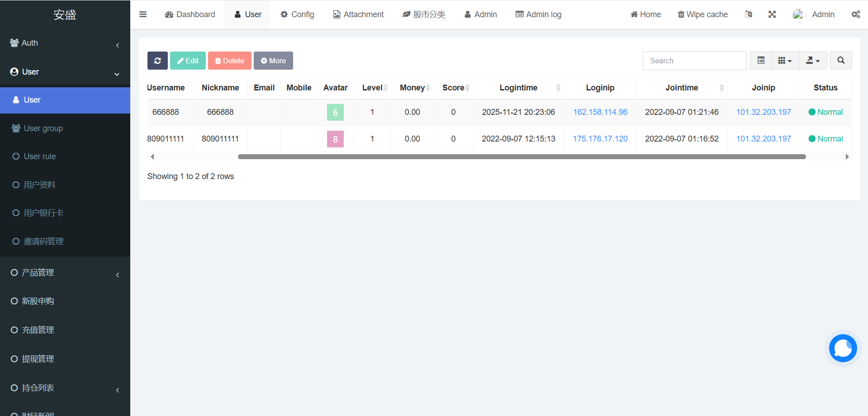Click the settings cogs icon at top right

point(855,14)
